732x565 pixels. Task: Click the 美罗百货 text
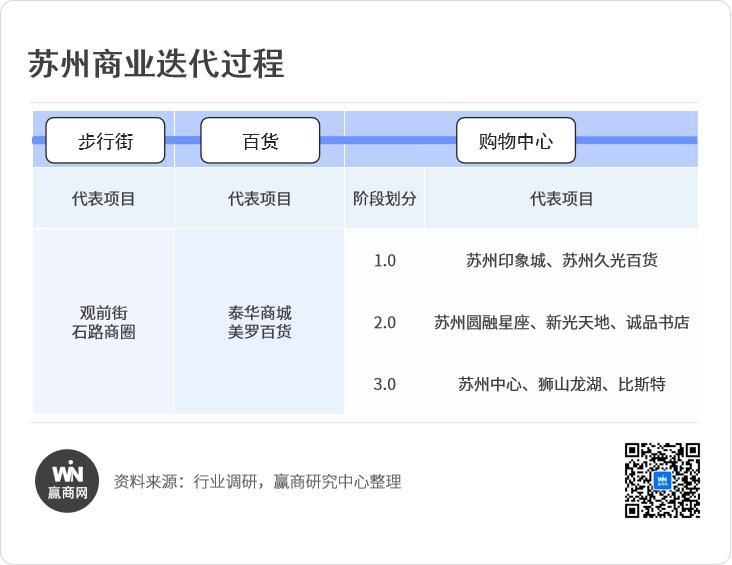[260, 332]
